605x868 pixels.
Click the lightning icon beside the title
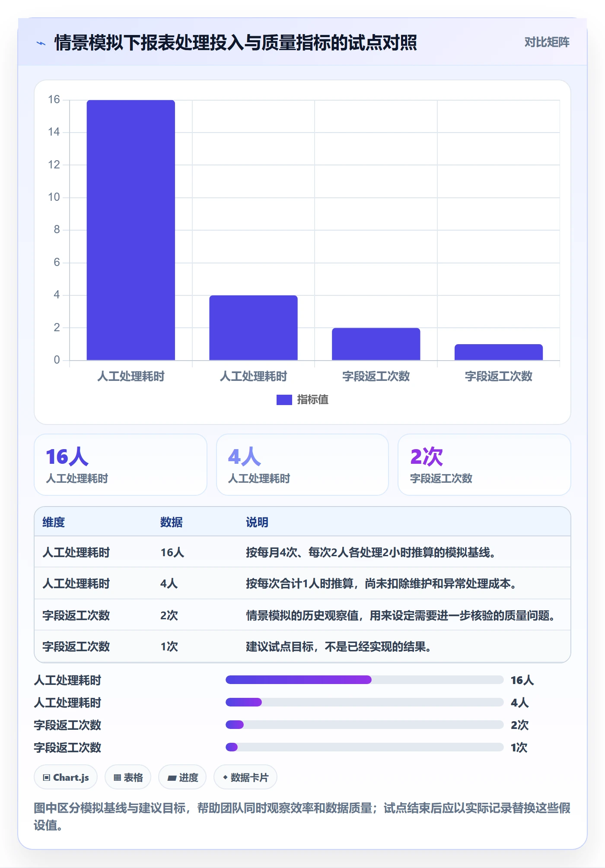[x=41, y=43]
